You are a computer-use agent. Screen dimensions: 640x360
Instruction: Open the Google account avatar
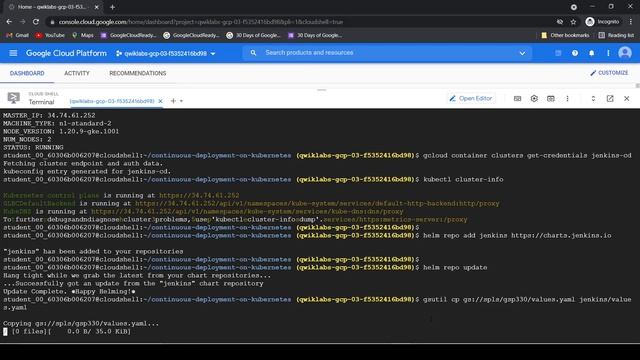625,53
